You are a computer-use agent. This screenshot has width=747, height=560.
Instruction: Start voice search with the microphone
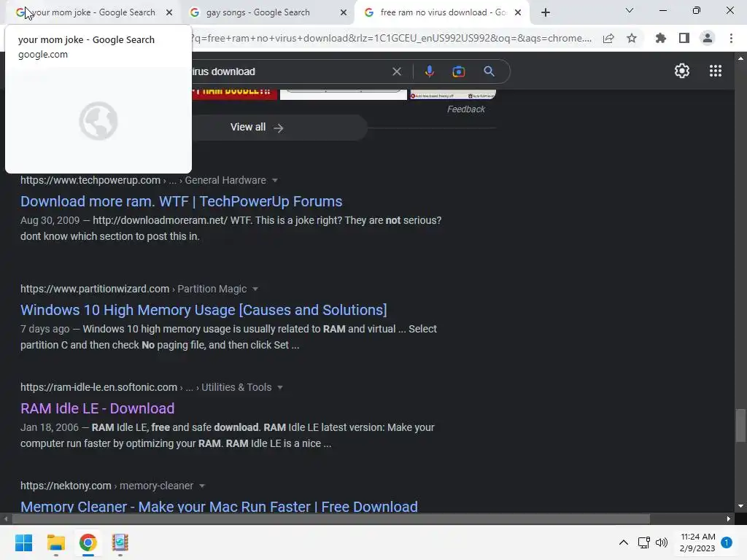pyautogui.click(x=429, y=71)
